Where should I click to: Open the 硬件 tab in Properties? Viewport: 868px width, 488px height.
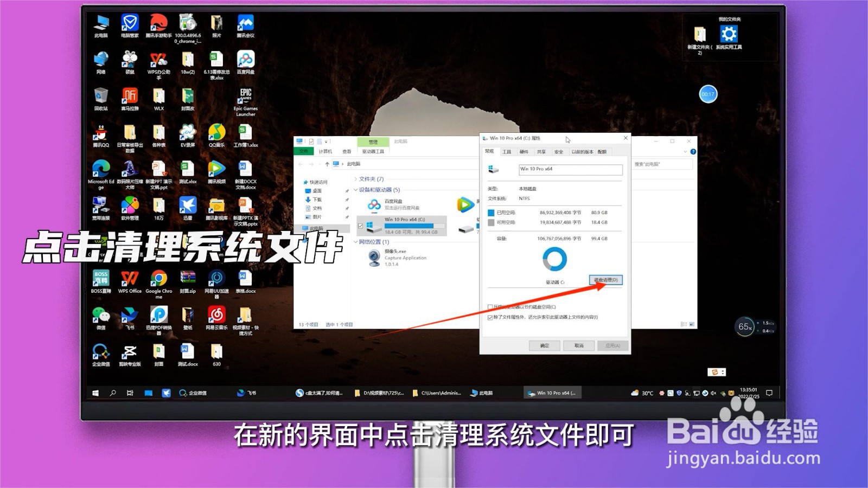(x=524, y=152)
